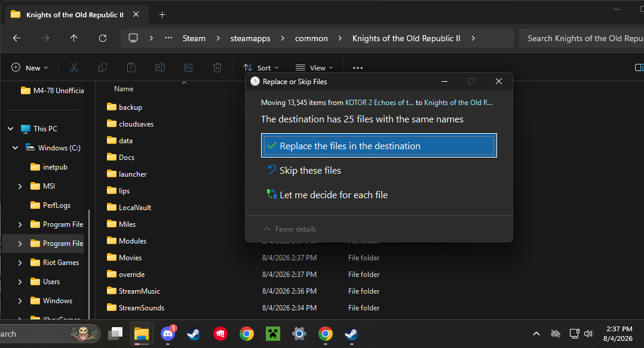Open Task View from the taskbar

pos(115,334)
